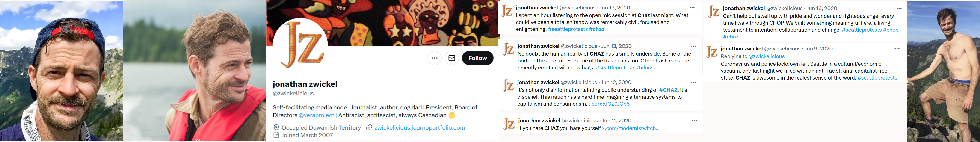Screen dimensions: 980x142
Task: Open more options on the Jun 16 CHOP tweet
Action: point(899,8)
